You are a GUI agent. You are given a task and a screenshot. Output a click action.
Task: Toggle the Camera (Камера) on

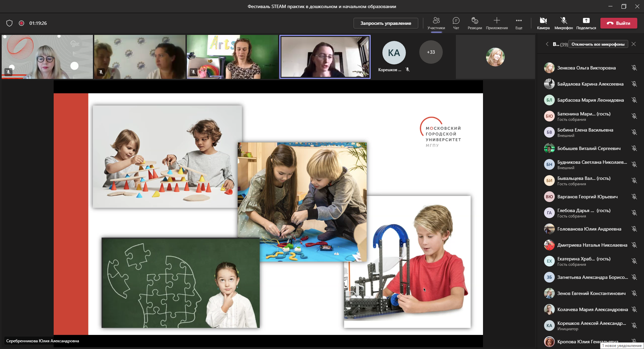tap(543, 23)
